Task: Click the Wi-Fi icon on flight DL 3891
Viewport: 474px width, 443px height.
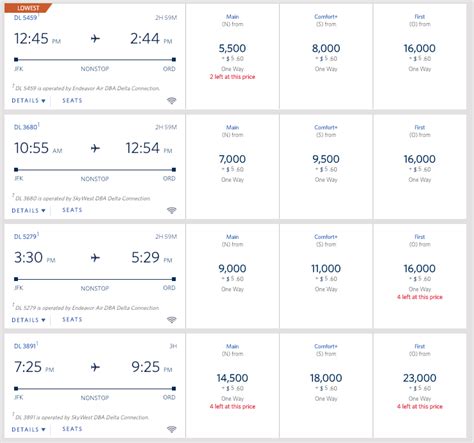Action: coord(171,429)
